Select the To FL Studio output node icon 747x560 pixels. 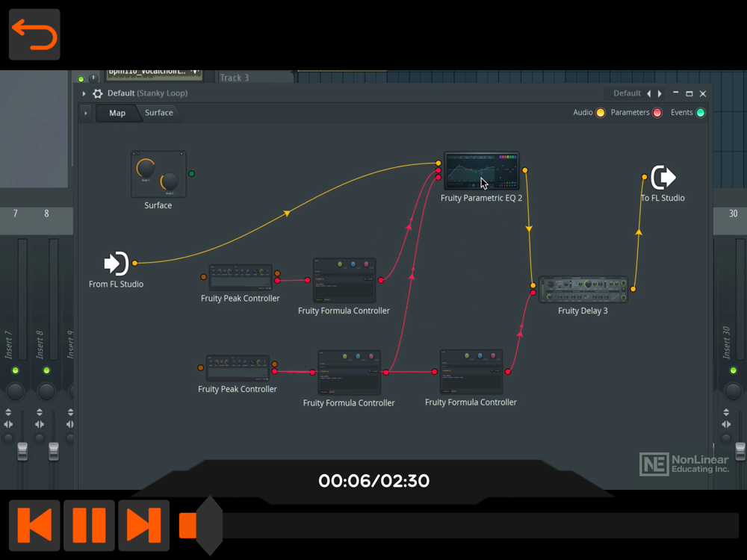point(663,177)
